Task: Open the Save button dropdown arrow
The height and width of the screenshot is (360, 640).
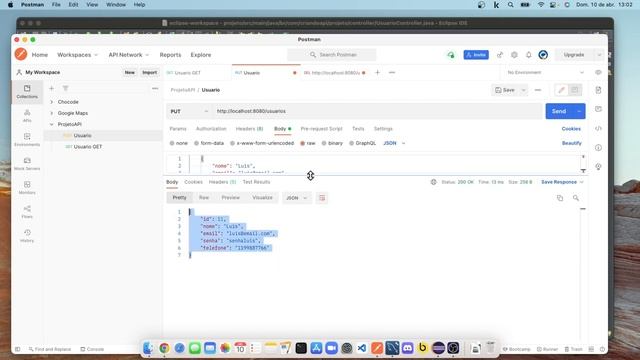Action: [x=523, y=90]
